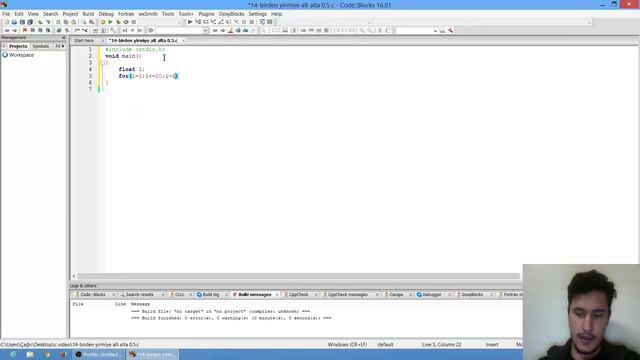The height and width of the screenshot is (360, 640).
Task: Open the Edit menu
Action: click(x=19, y=14)
